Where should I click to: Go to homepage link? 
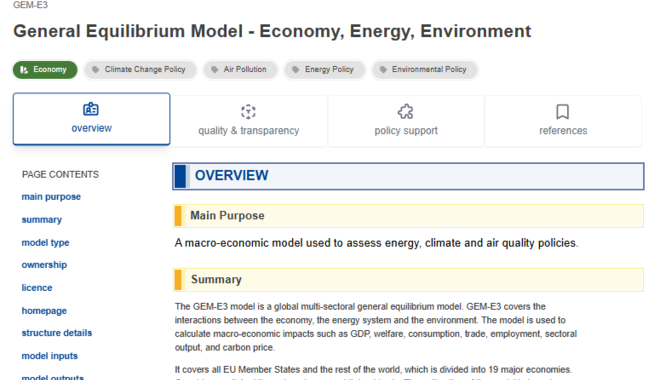pos(44,311)
